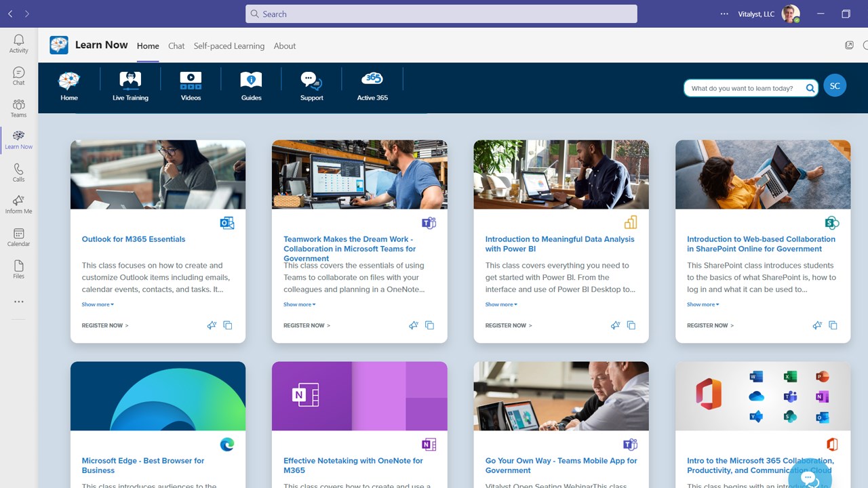Register now for Power BI class
The height and width of the screenshot is (488, 868).
click(509, 325)
